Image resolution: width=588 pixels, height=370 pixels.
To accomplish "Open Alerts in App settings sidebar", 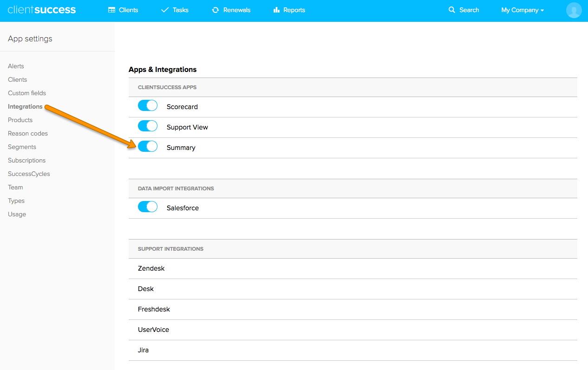I will click(x=16, y=66).
